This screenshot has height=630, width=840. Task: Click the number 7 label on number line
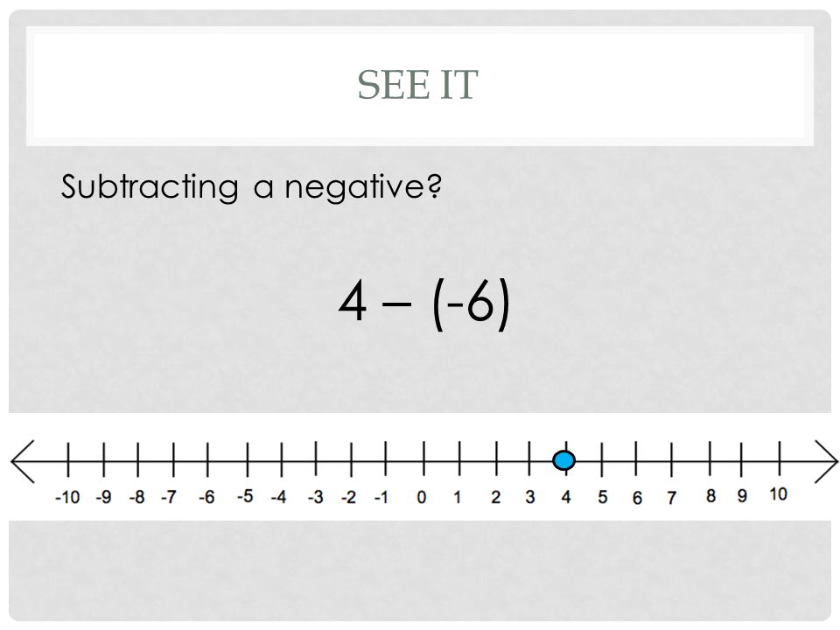pos(671,498)
